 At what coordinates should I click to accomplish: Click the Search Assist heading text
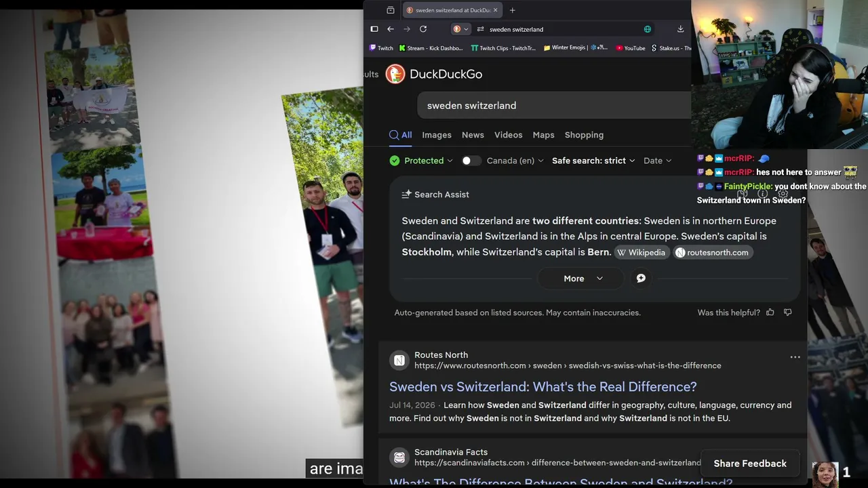pyautogui.click(x=441, y=195)
